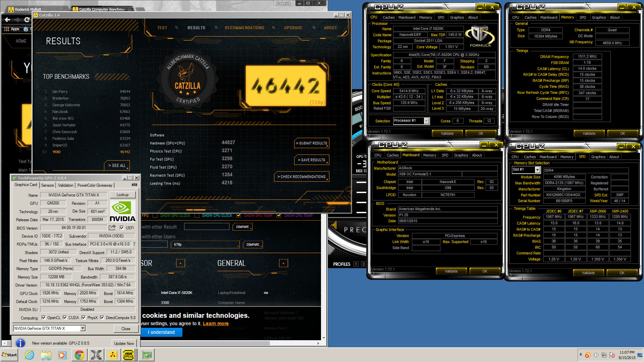Click Lookup button in GPU-Z
Viewport: 644px width, 362px height.
(x=122, y=195)
